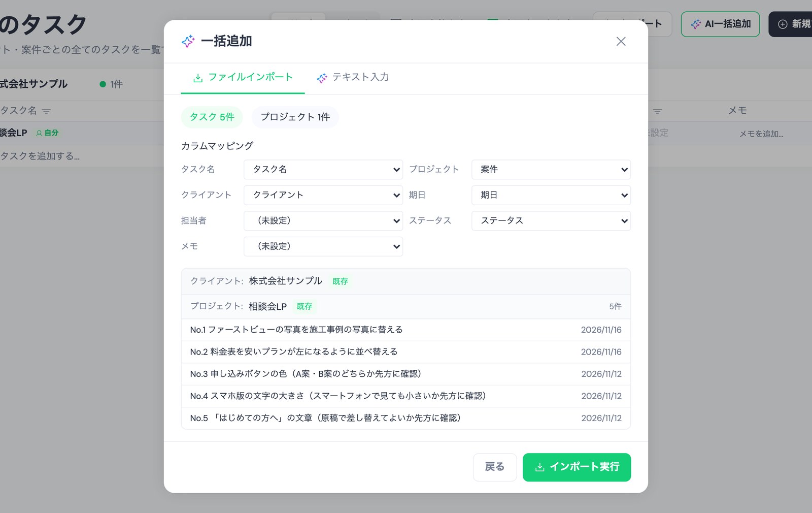
Task: Click メモを追加... field in background table
Action: tap(761, 134)
